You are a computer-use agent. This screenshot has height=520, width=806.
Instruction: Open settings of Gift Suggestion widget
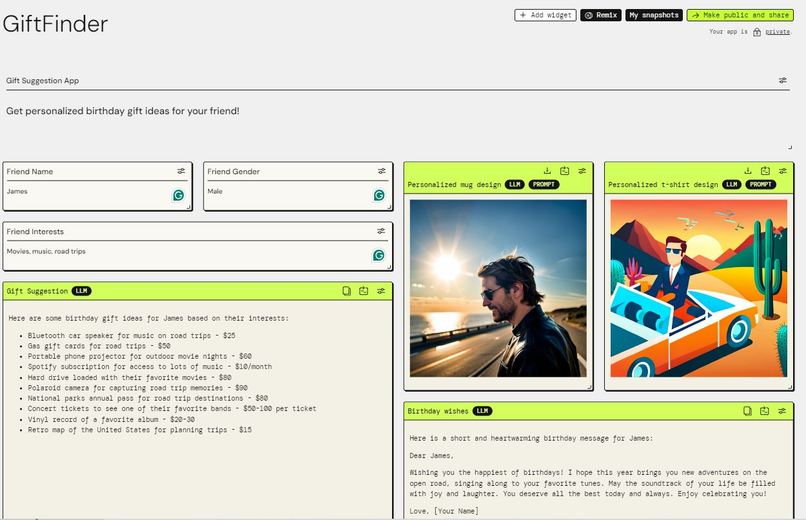point(381,291)
